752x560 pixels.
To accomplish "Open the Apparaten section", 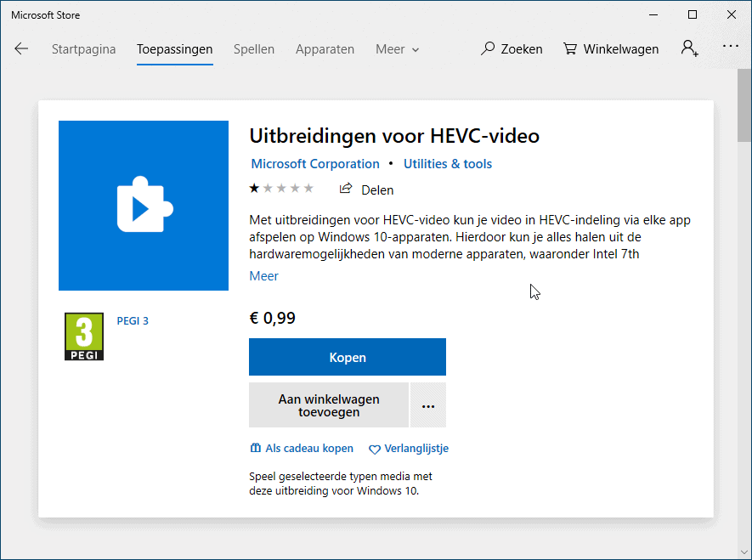I will [x=325, y=48].
